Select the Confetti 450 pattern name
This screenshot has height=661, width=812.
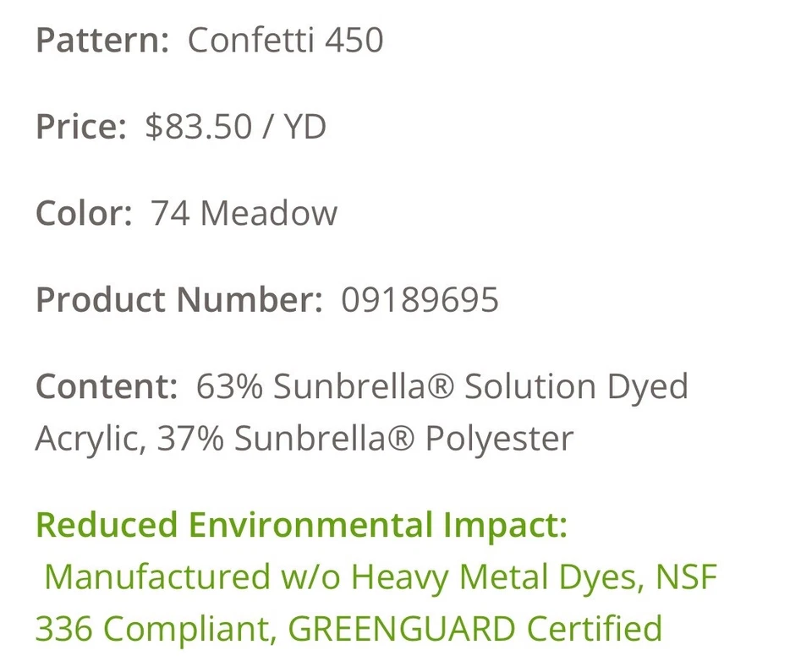(285, 41)
